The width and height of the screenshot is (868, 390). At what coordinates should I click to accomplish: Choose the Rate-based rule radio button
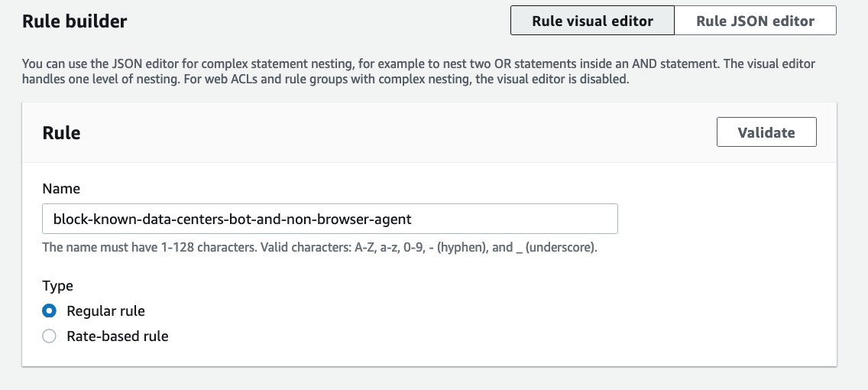[x=49, y=336]
